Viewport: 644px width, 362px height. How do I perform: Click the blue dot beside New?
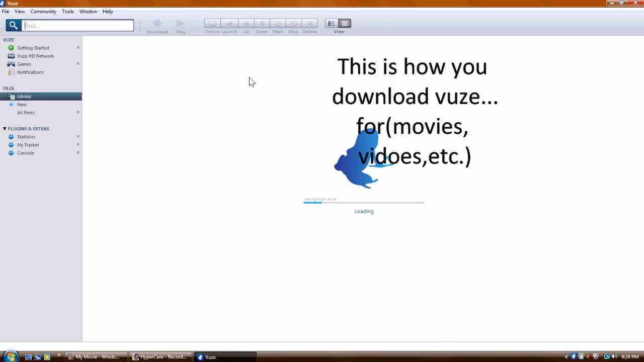(x=11, y=104)
